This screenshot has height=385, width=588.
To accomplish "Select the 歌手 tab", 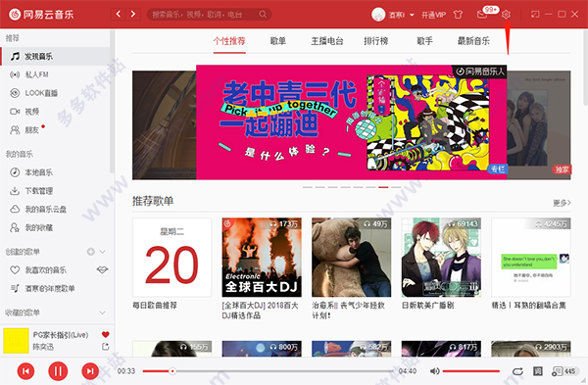I will [x=424, y=41].
